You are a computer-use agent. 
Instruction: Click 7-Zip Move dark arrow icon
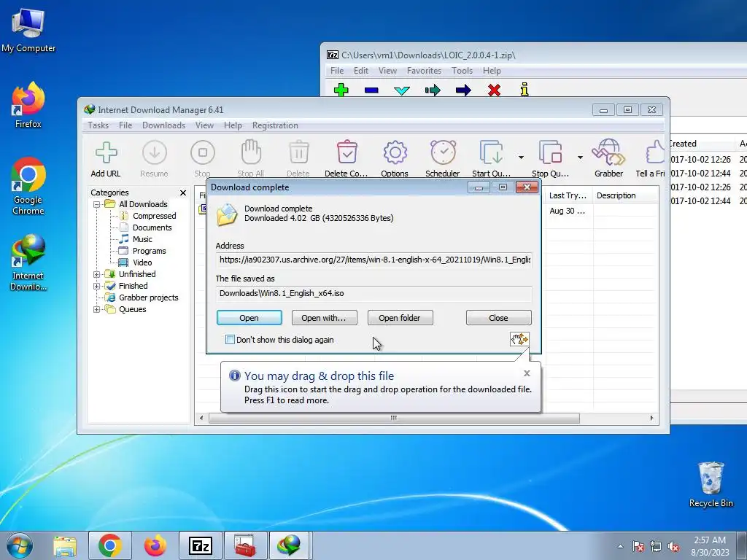coord(463,90)
